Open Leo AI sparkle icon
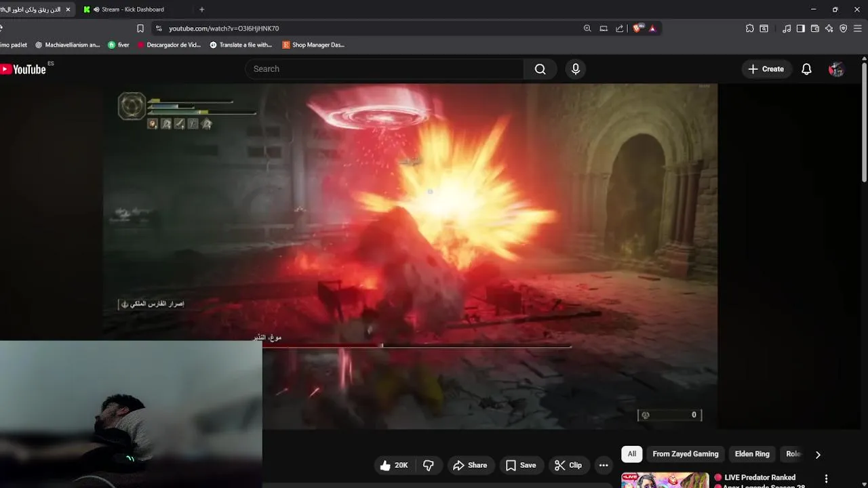Image resolution: width=868 pixels, height=488 pixels. [829, 28]
